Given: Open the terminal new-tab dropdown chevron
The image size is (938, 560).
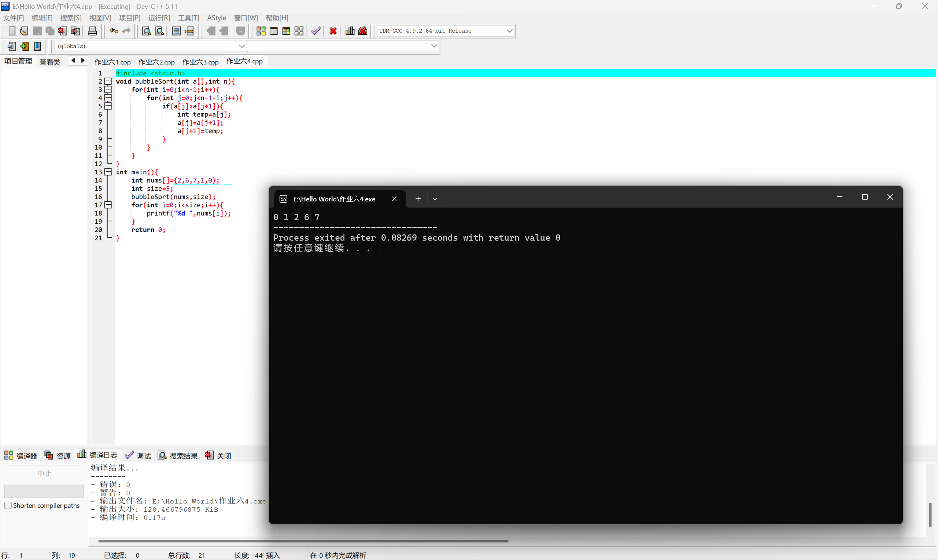Looking at the screenshot, I should coord(435,199).
